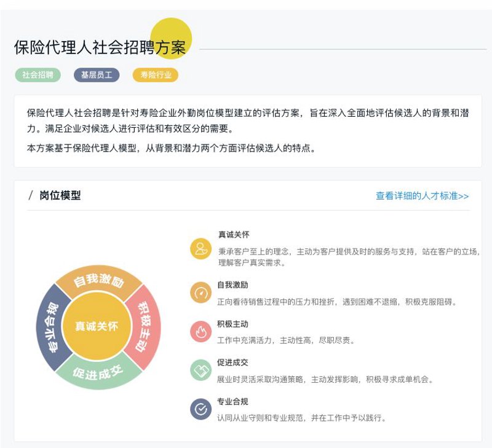
Task: Click the paragraph starting 本方案基于保险代理人模型
Action: click(x=172, y=148)
